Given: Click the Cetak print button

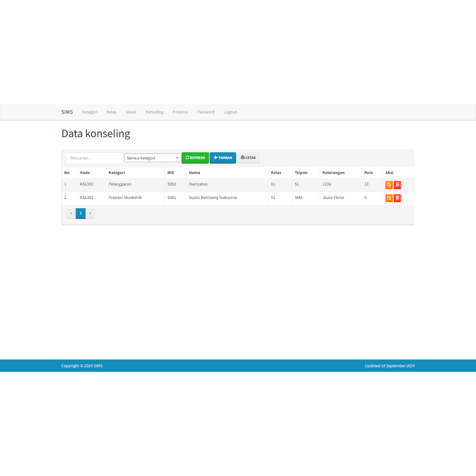Looking at the screenshot, I should (248, 158).
